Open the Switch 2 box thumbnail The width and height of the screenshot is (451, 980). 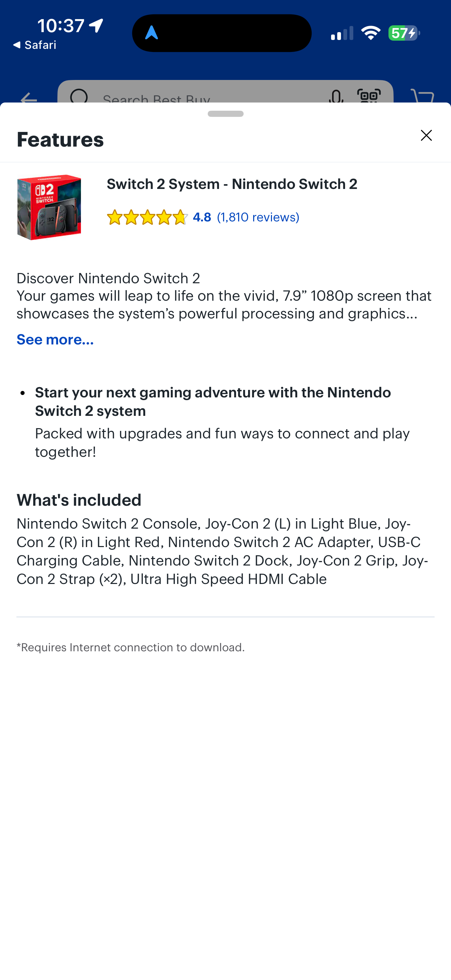click(x=49, y=207)
